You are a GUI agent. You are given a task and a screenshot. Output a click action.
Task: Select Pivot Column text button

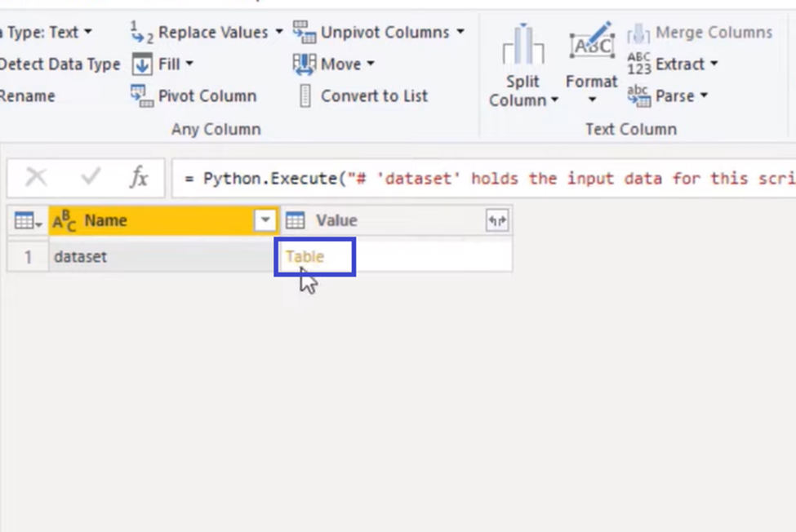207,95
